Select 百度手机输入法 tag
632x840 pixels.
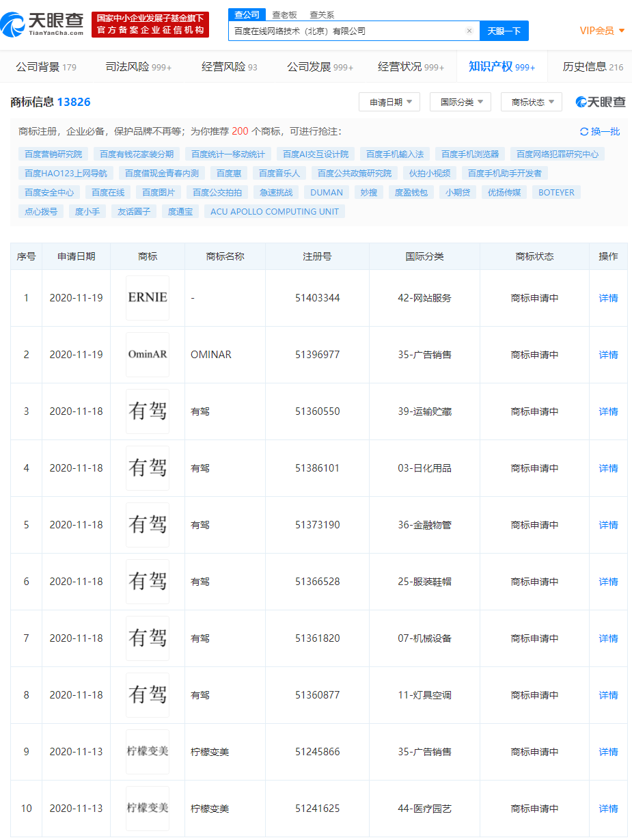pyautogui.click(x=395, y=154)
